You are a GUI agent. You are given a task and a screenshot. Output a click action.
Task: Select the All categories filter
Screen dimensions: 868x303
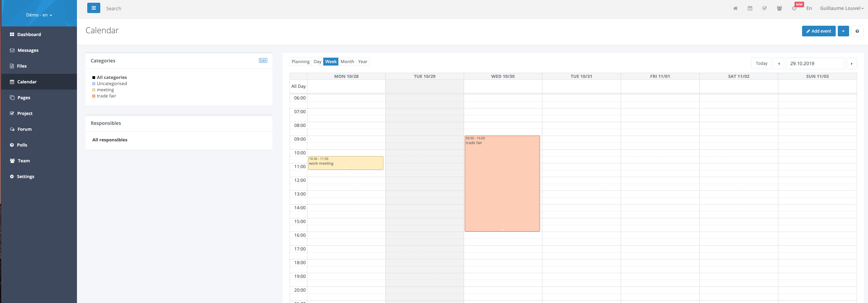coord(112,78)
